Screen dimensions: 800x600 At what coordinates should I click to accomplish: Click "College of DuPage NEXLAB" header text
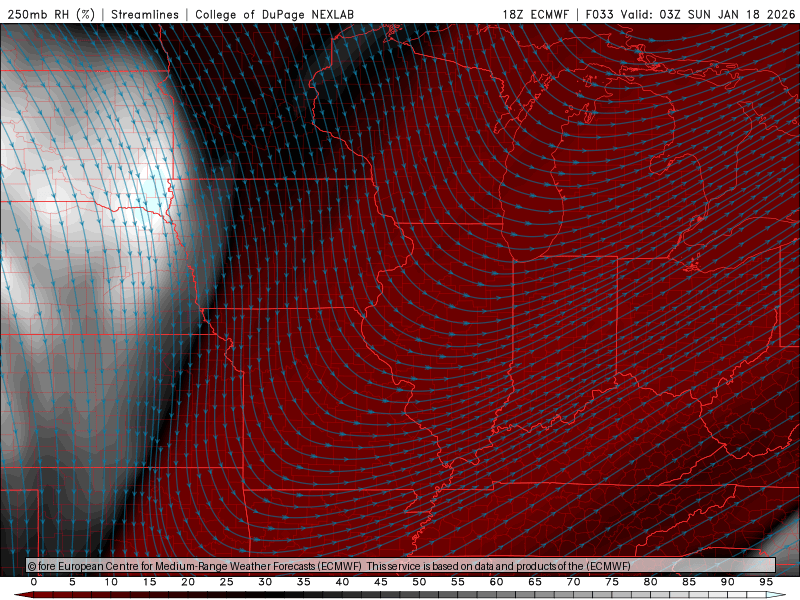click(x=274, y=14)
